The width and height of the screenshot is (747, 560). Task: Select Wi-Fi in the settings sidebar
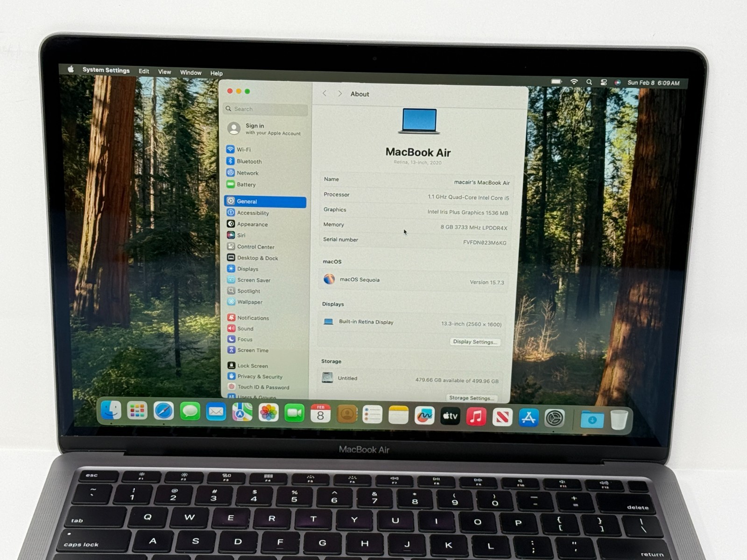coord(265,149)
